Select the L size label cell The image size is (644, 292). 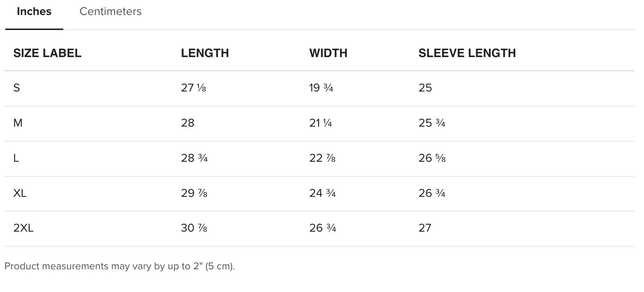click(x=16, y=158)
